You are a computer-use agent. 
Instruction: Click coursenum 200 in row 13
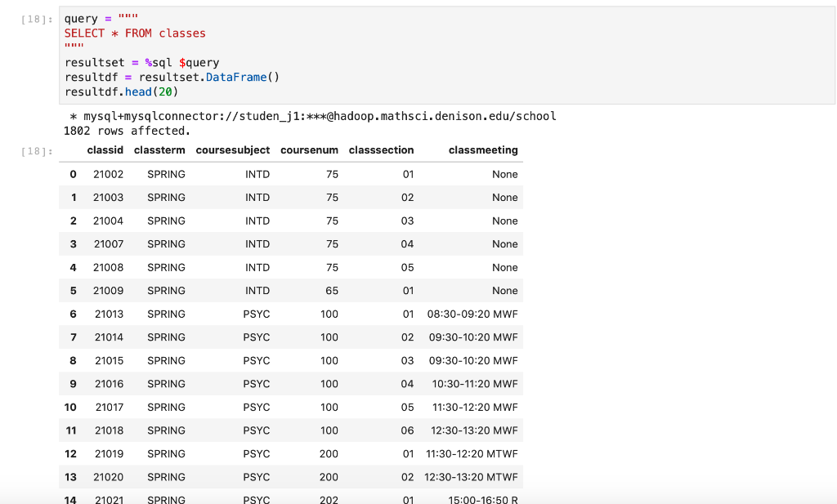(x=329, y=477)
